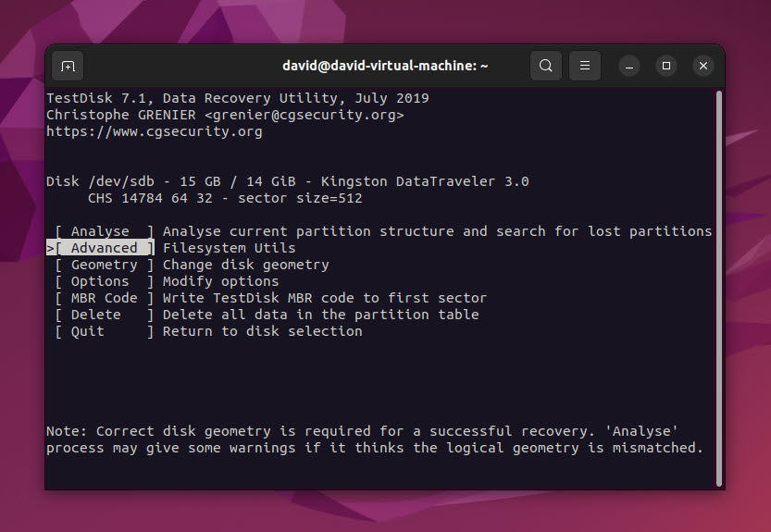
Task: Click 'process may give some warnings' line
Action: [x=375, y=448]
